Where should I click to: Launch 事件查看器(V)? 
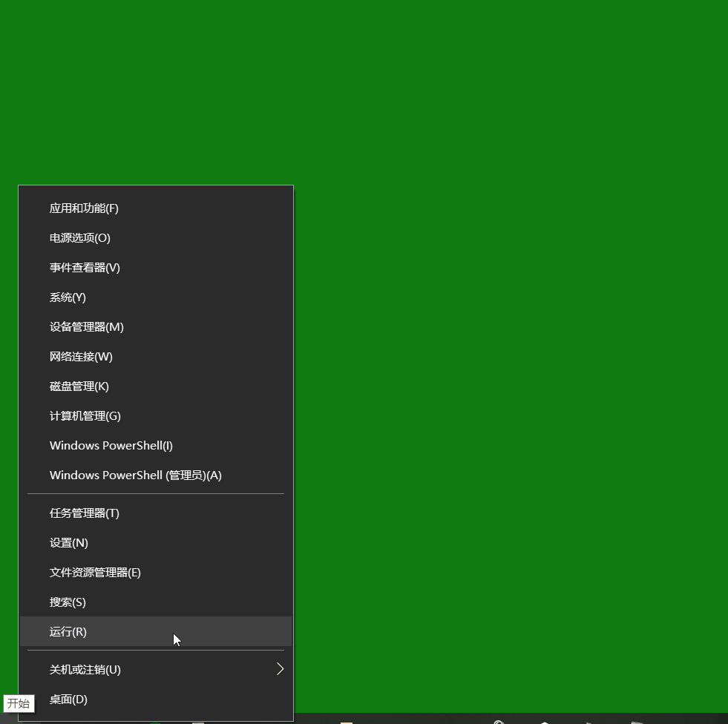point(156,268)
